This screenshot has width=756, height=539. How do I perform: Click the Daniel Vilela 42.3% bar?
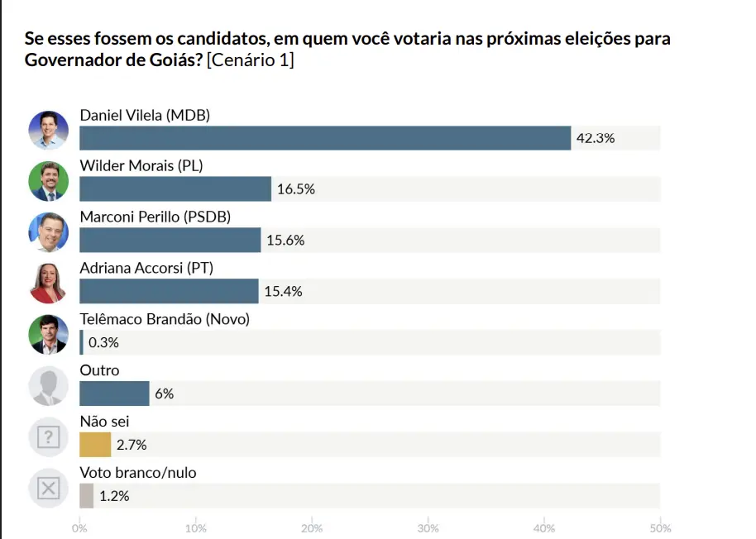pos(325,138)
